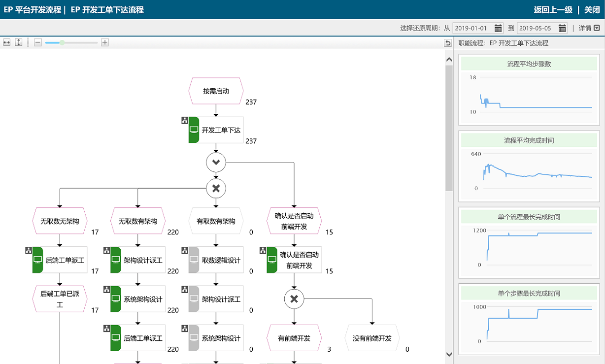Click the org icon above 取数逻辑设计
Image resolution: width=605 pixels, height=364 pixels.
(184, 250)
